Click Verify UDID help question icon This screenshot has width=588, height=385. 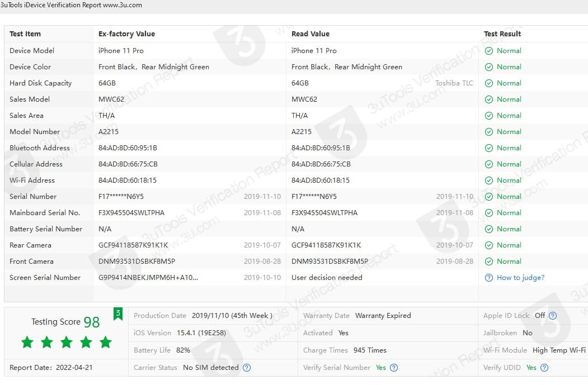click(x=544, y=368)
